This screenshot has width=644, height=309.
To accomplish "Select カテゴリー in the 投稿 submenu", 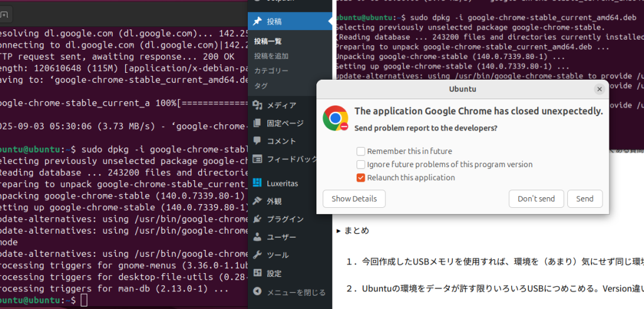I will click(271, 70).
